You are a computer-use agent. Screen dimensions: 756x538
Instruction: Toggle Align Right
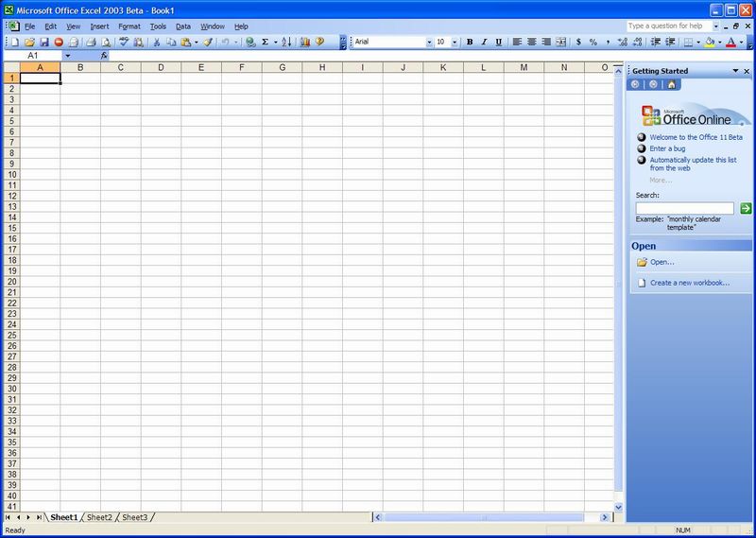pos(546,42)
